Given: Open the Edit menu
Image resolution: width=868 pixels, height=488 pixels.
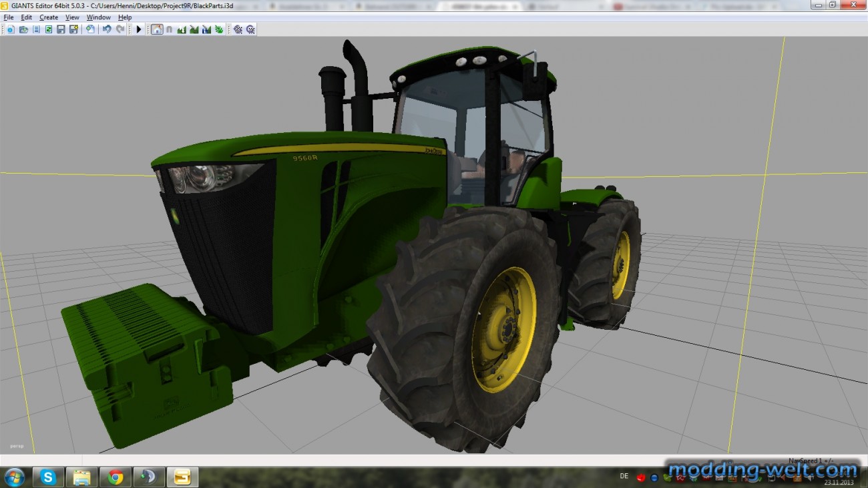Looking at the screenshot, I should click(x=27, y=17).
